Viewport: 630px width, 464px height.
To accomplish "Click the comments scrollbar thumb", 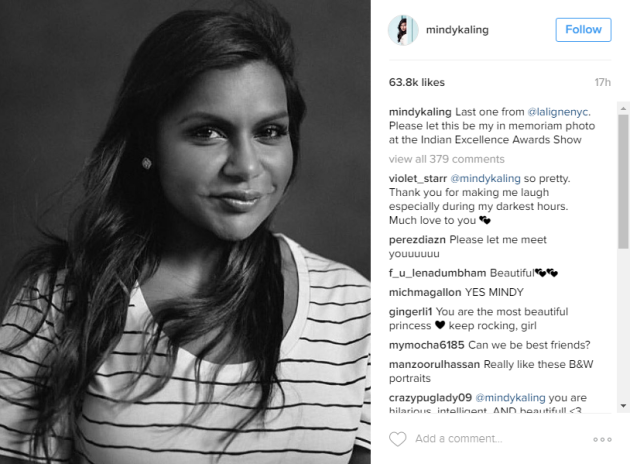I will [x=623, y=182].
